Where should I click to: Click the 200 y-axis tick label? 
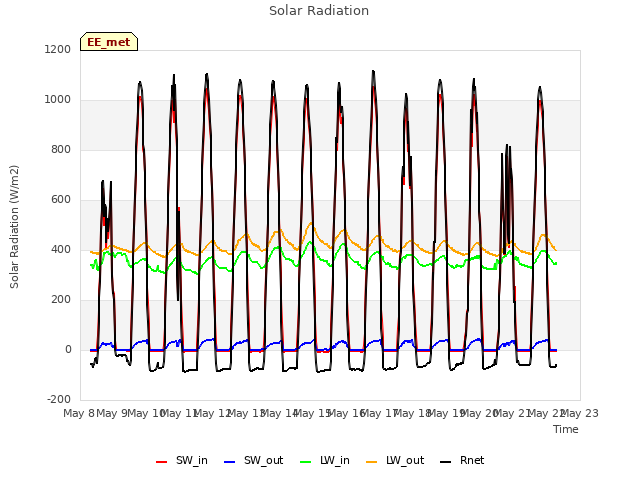click(61, 300)
